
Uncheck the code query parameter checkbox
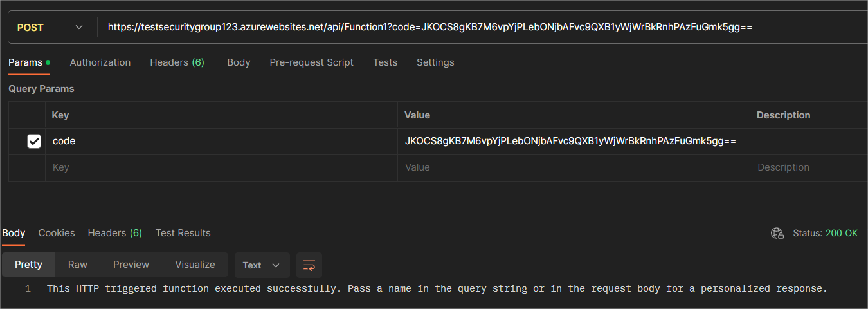tap(34, 141)
